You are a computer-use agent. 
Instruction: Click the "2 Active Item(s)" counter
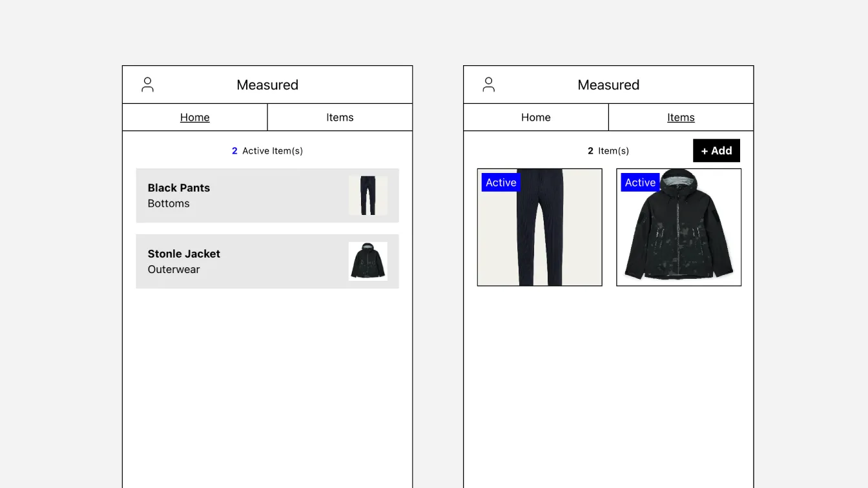(x=267, y=151)
